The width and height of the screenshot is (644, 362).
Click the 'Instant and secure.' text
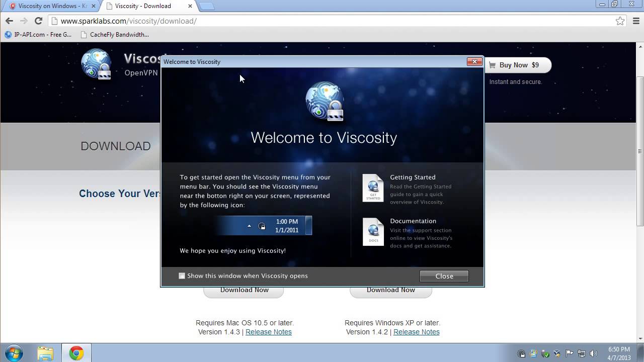516,81
